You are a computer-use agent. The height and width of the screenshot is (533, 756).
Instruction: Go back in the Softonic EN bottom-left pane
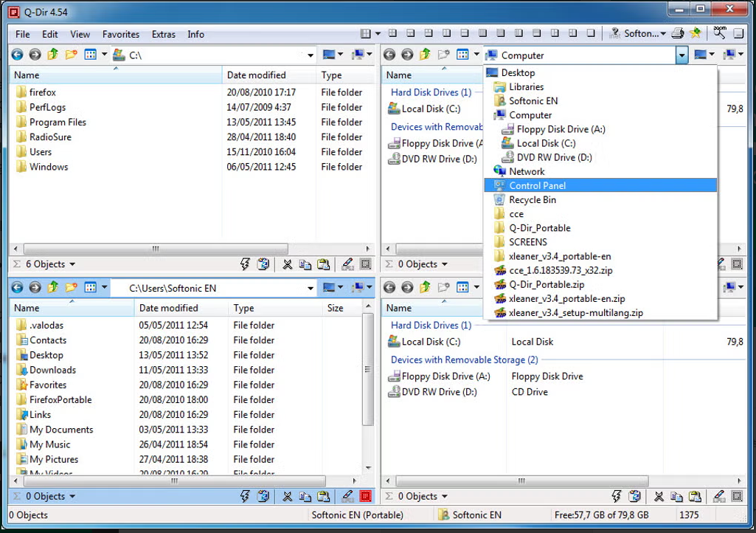18,288
